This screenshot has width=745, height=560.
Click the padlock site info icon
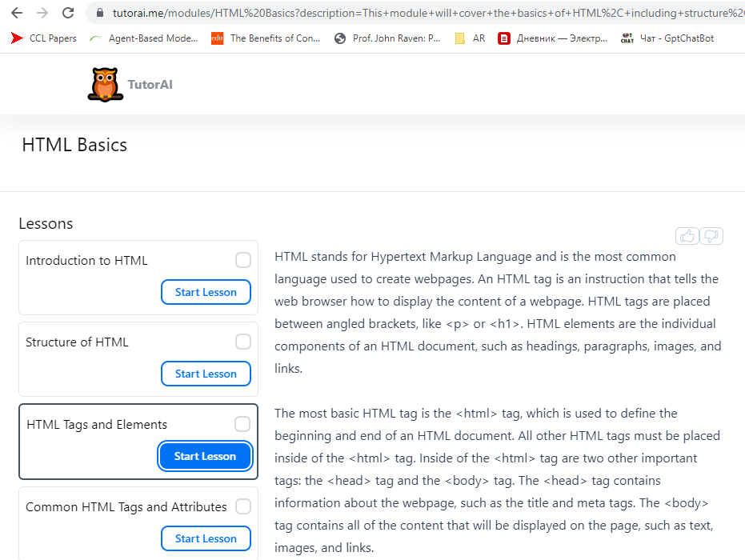coord(100,13)
